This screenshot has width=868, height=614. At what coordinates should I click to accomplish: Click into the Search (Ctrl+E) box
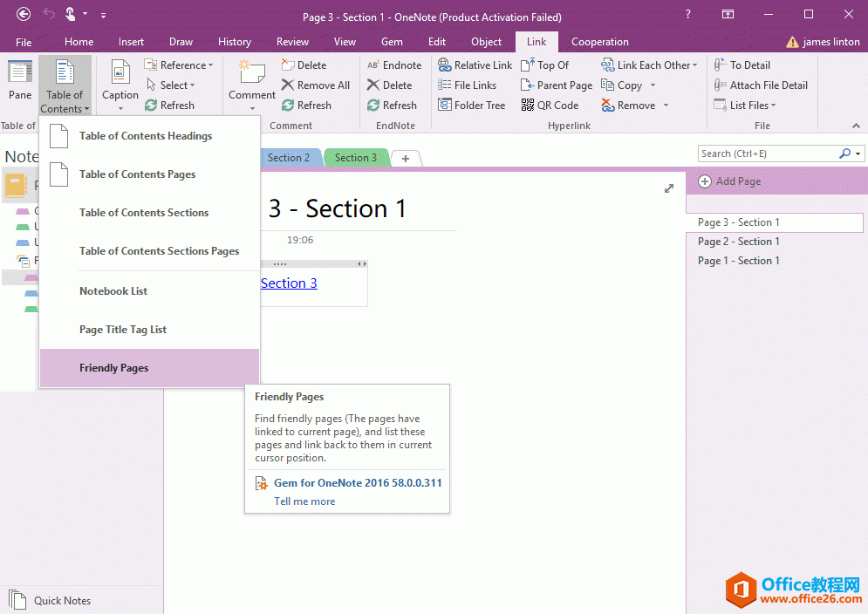coord(768,153)
